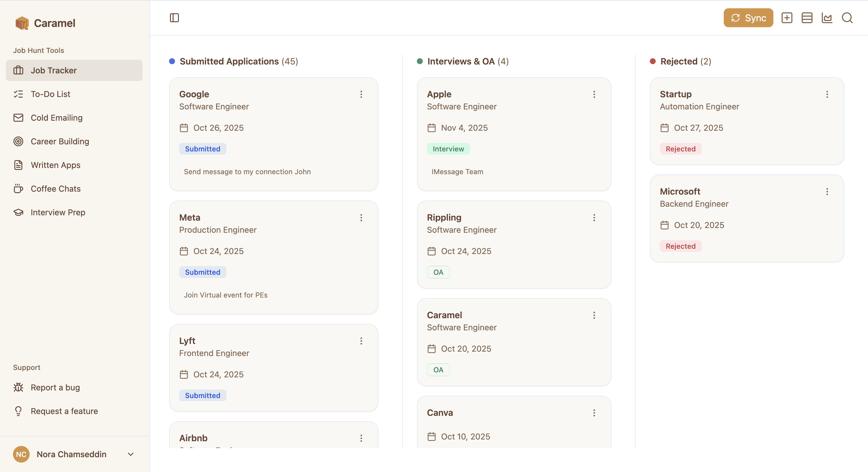
Task: Open options menu on Meta card
Action: (x=361, y=218)
